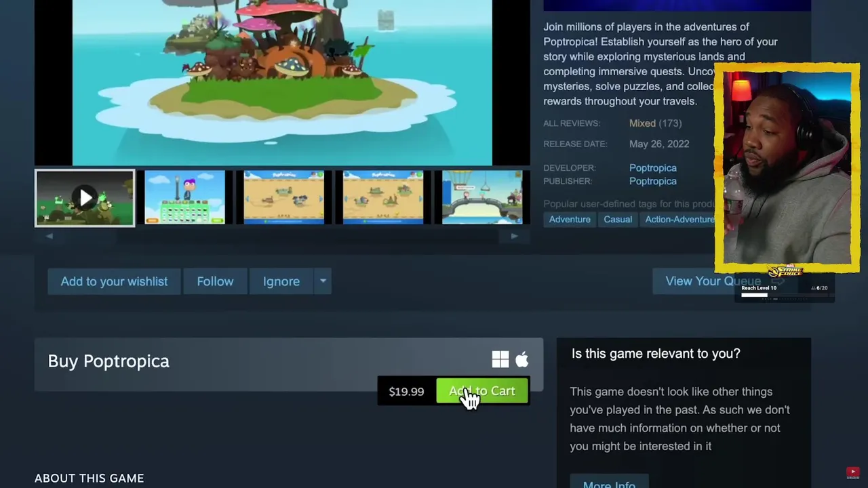Follow the Poptropica game
The image size is (868, 488).
click(x=215, y=281)
